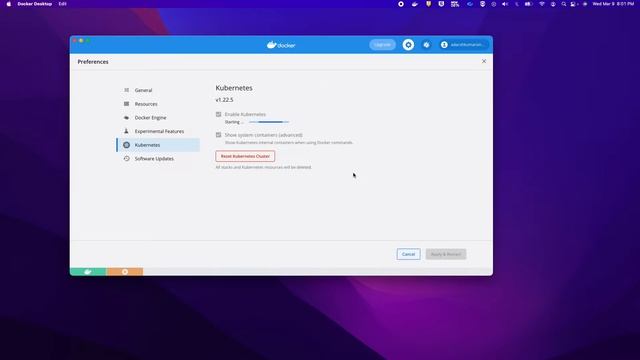Click the Kubernetes starting progress bar

(269, 122)
